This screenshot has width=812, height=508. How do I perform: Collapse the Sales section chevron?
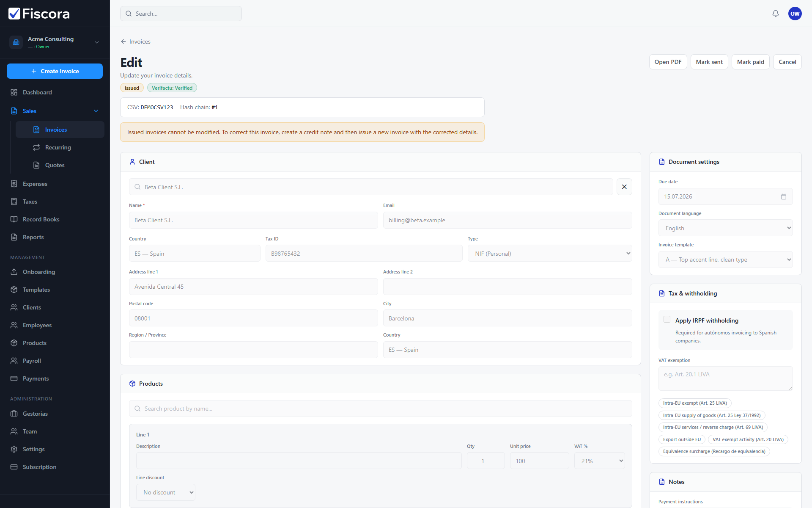click(x=96, y=111)
